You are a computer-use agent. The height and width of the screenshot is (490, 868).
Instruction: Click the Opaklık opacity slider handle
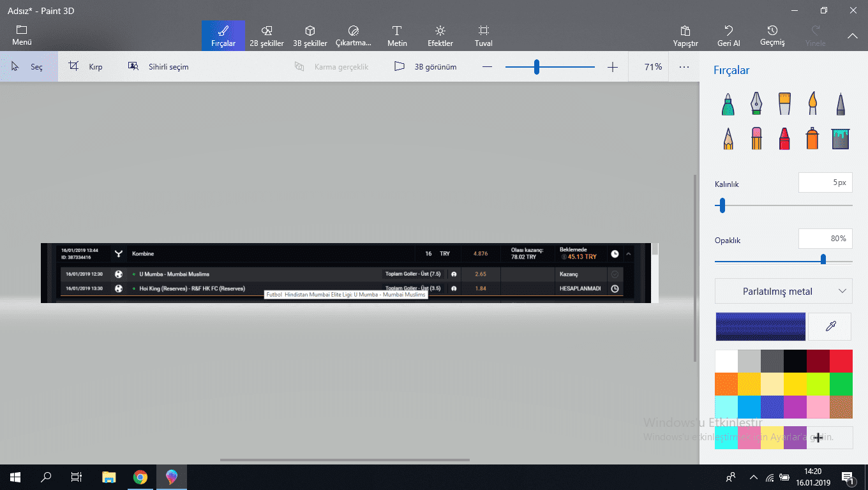click(823, 259)
